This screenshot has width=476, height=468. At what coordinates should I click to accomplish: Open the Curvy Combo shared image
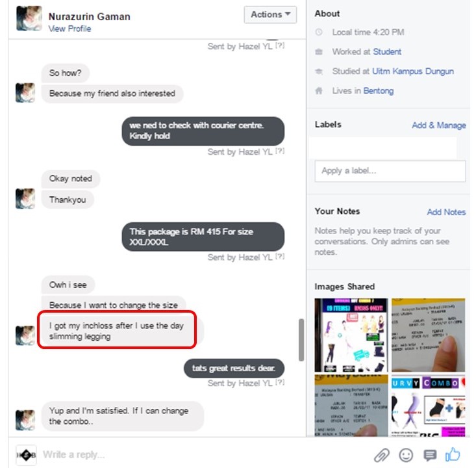coord(428,406)
